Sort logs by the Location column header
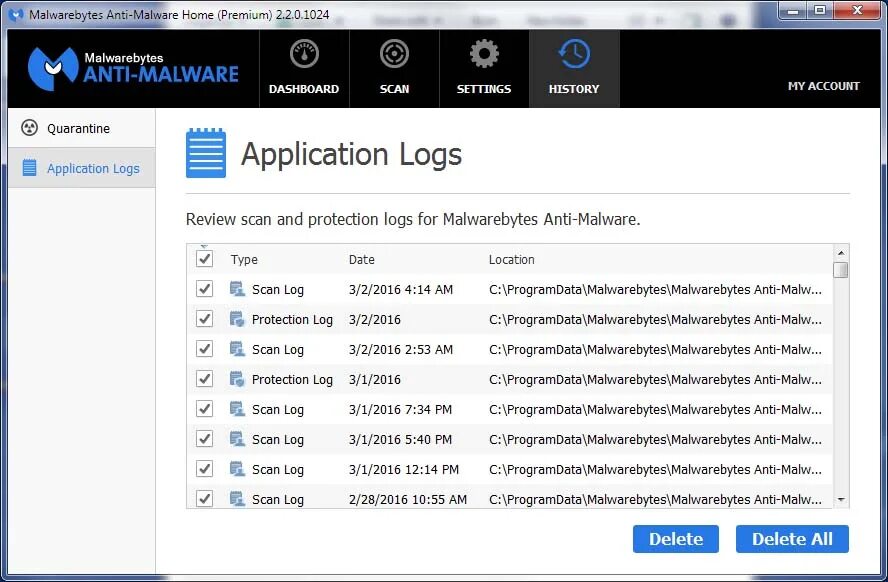The height and width of the screenshot is (582, 888). pyautogui.click(x=511, y=260)
